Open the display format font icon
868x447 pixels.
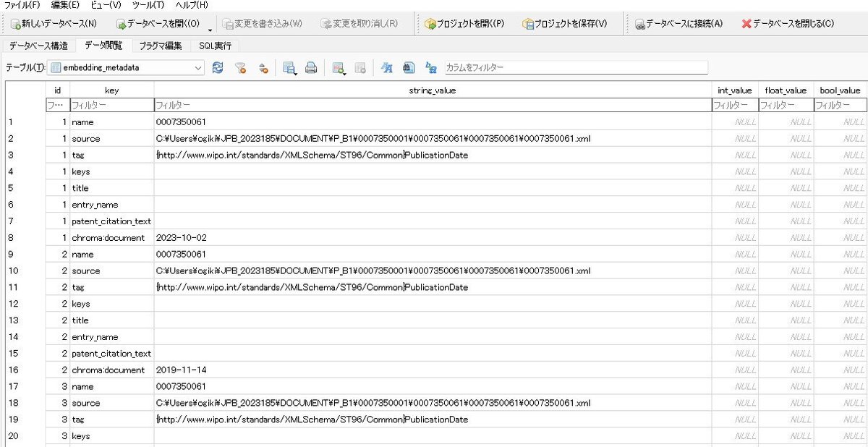(386, 67)
